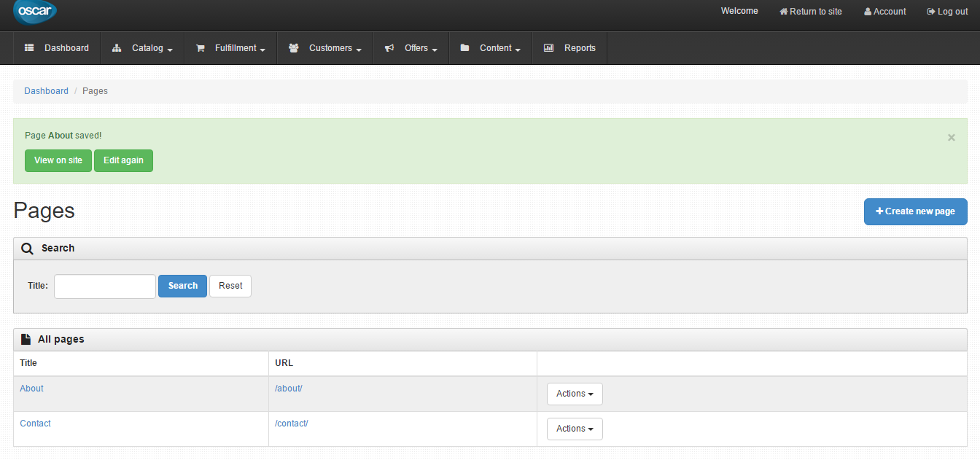Click Dashboard in the breadcrumb

click(46, 91)
